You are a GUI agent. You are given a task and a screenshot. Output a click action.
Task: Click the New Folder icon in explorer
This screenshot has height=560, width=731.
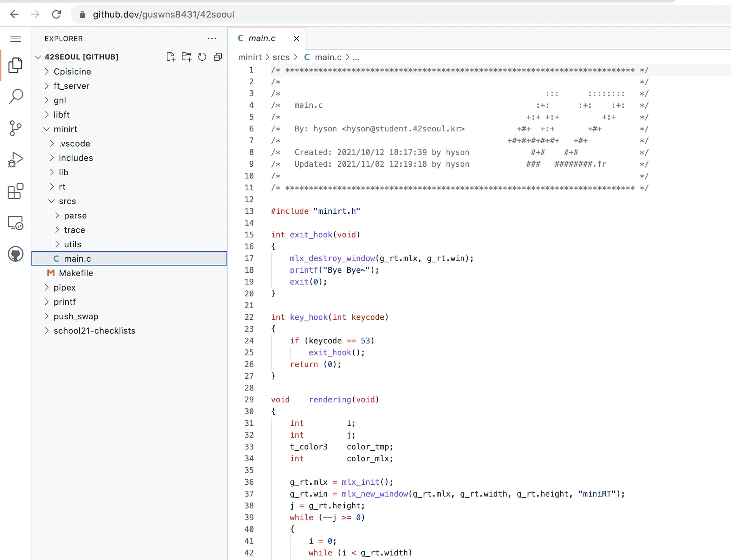pyautogui.click(x=186, y=57)
